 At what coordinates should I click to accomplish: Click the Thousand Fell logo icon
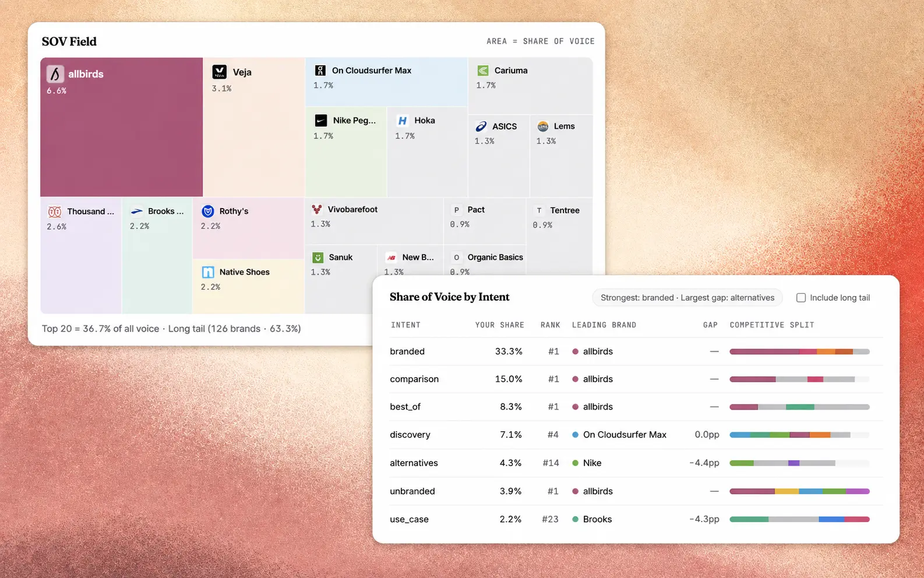coord(55,212)
